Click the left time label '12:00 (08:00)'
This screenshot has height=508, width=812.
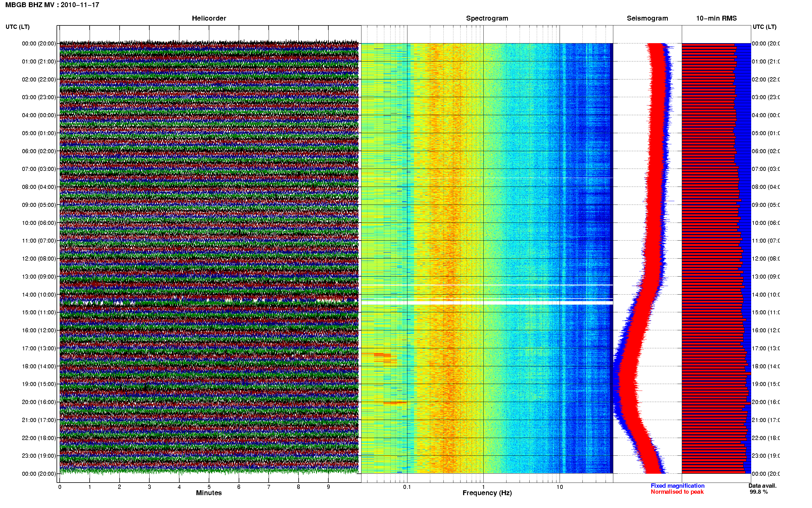click(39, 259)
